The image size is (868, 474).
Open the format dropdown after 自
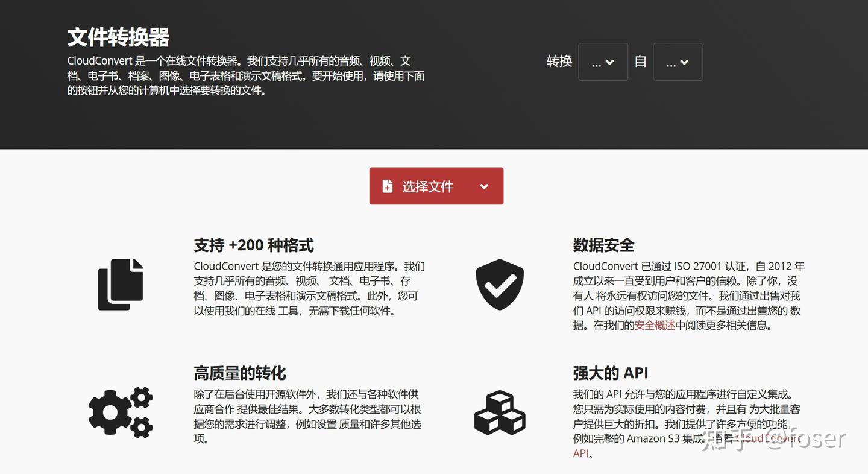[678, 62]
